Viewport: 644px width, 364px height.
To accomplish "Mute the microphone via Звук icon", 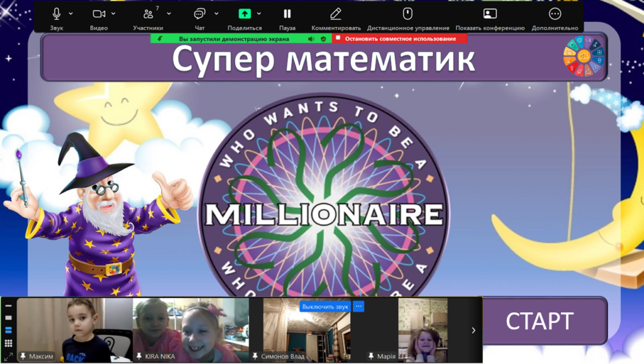I will coord(56,14).
